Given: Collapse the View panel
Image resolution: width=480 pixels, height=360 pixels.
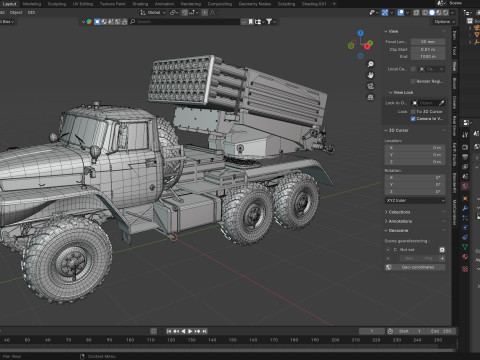Looking at the screenshot, I should pos(386,31).
